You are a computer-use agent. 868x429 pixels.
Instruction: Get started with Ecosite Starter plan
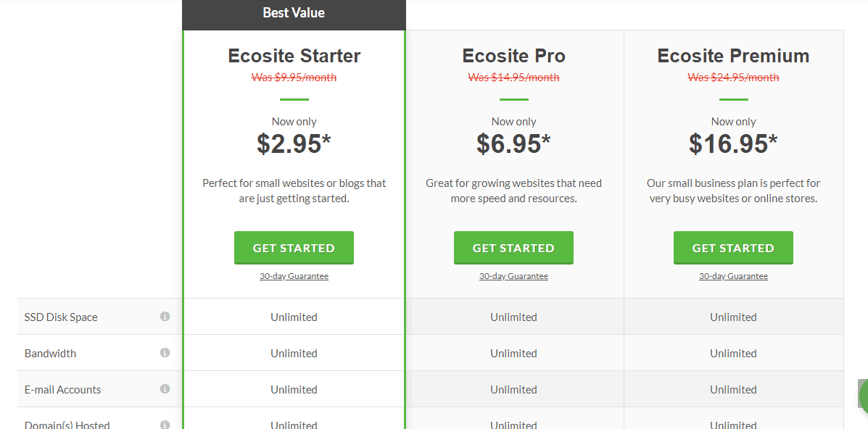[x=294, y=248]
